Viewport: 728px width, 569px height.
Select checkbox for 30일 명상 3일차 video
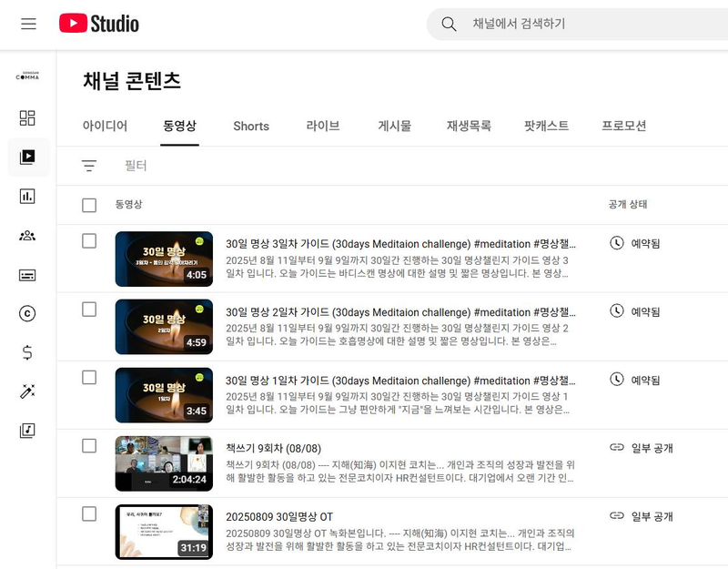tap(89, 241)
